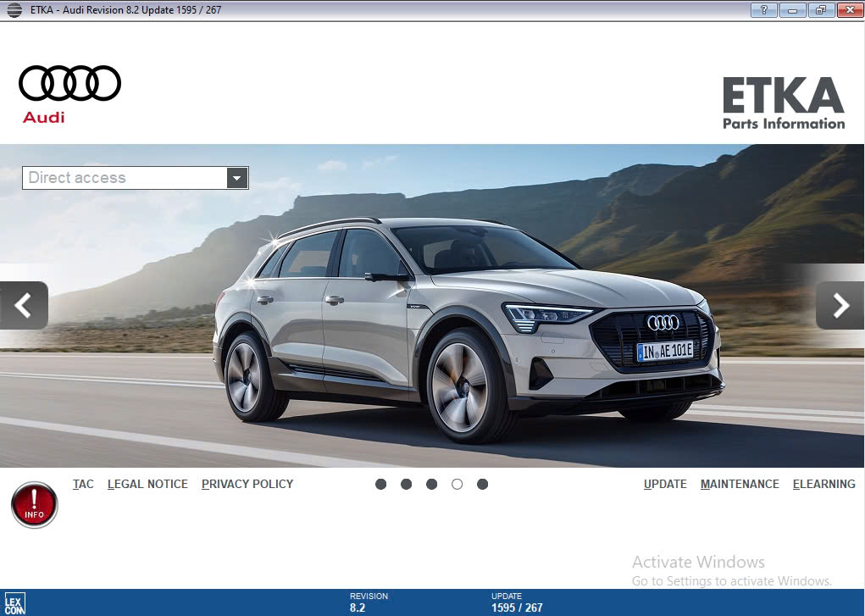Expand the Direct access combo box
Viewport: 865px width, 616px height.
(x=127, y=178)
